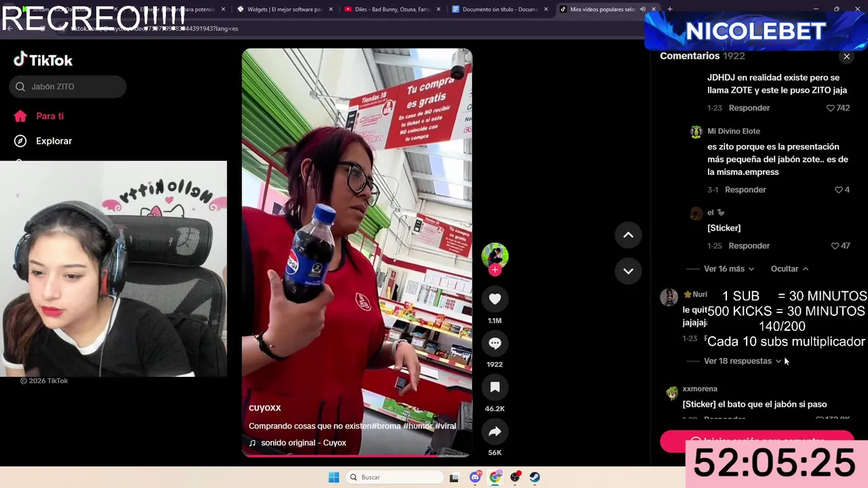Open Task View in the taskbar
Screen dimensions: 868x488
pyautogui.click(x=454, y=477)
